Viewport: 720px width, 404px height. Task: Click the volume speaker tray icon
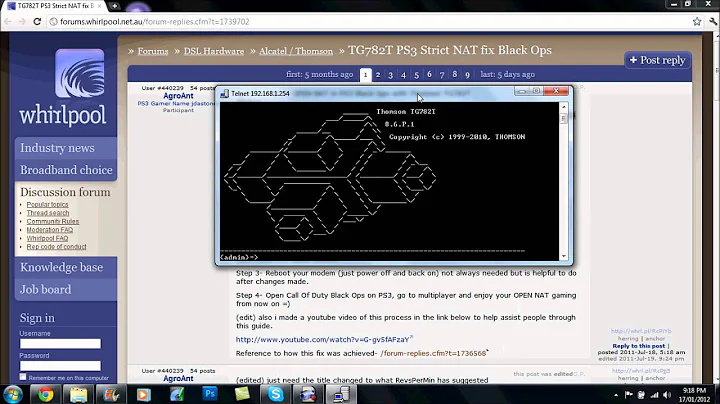coord(667,395)
